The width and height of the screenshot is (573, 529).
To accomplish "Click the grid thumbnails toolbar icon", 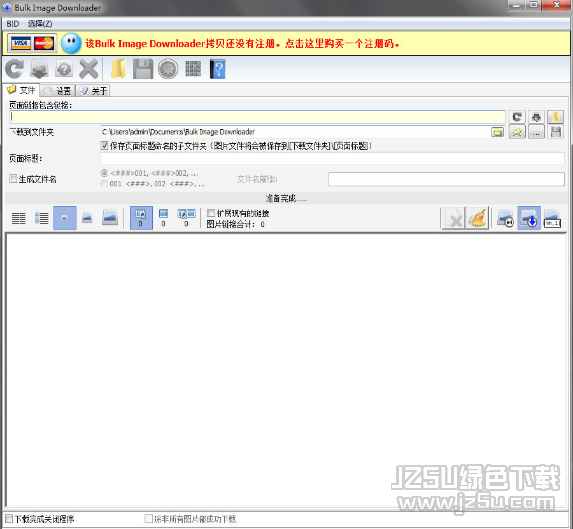I will 193,68.
